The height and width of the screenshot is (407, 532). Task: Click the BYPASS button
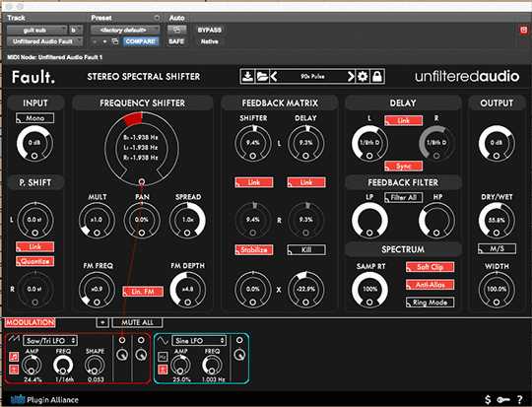click(x=209, y=30)
